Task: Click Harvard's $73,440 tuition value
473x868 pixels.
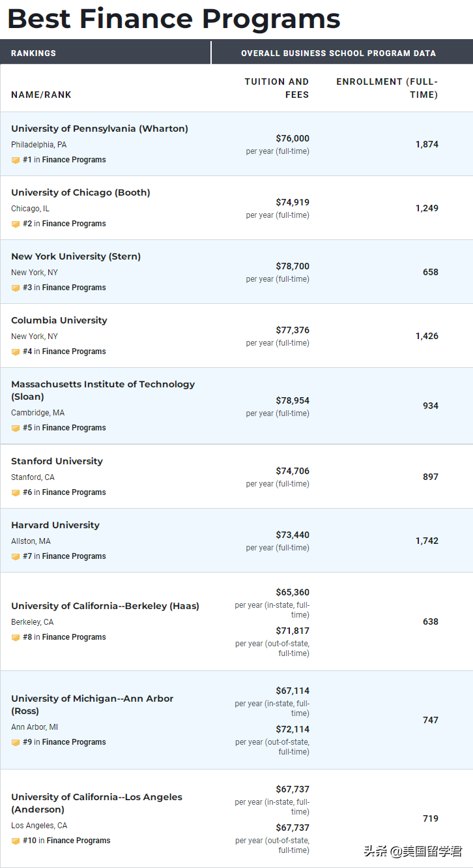Action: [x=293, y=535]
